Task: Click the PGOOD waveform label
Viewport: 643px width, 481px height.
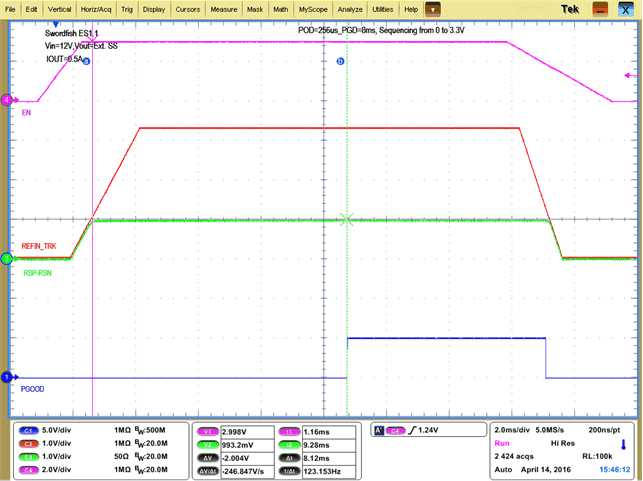Action: (x=32, y=389)
